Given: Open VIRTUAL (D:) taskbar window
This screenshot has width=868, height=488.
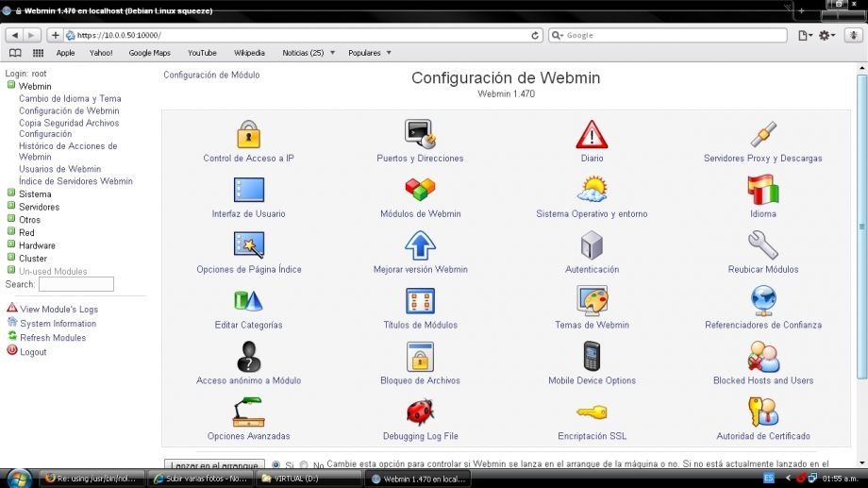Looking at the screenshot, I should click(x=309, y=478).
